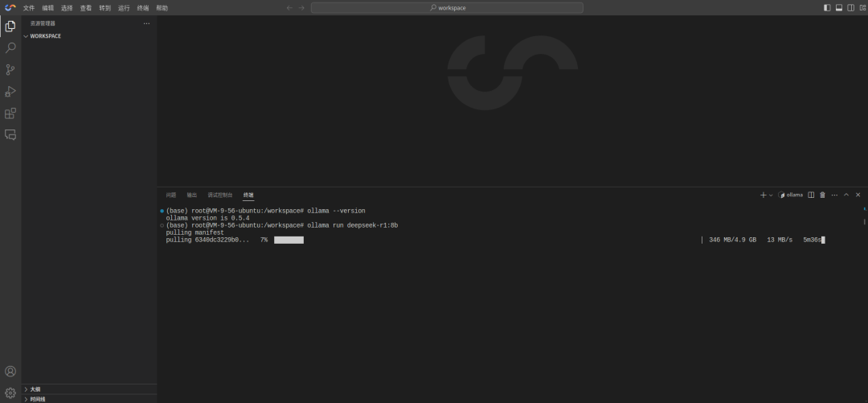Click the 'pulling 6340dc3229b0...' text

click(207, 240)
